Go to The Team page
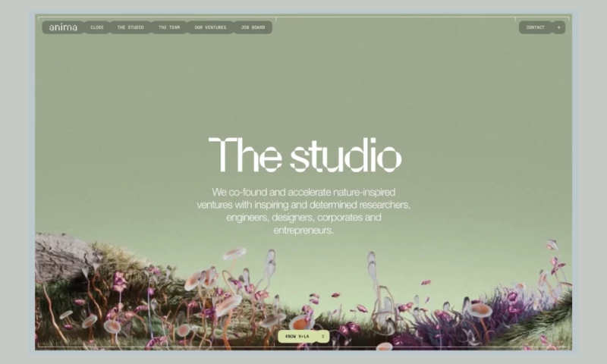The image size is (607, 364). pos(169,27)
